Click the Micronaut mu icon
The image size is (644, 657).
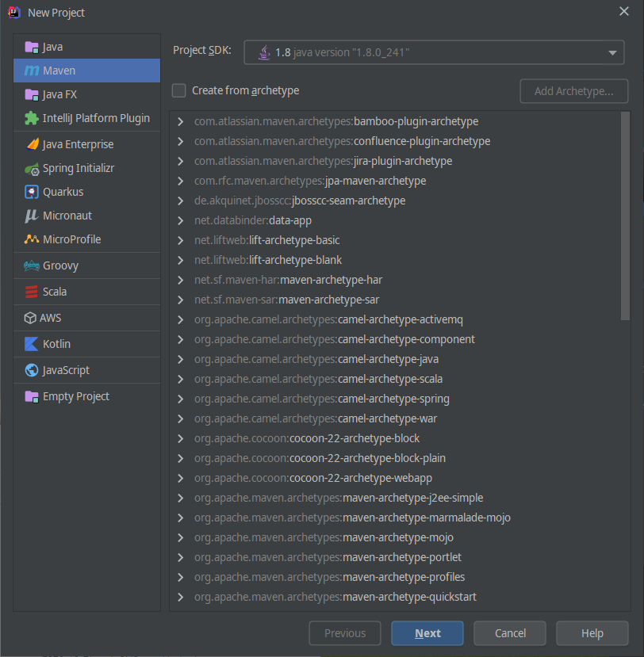click(x=32, y=216)
